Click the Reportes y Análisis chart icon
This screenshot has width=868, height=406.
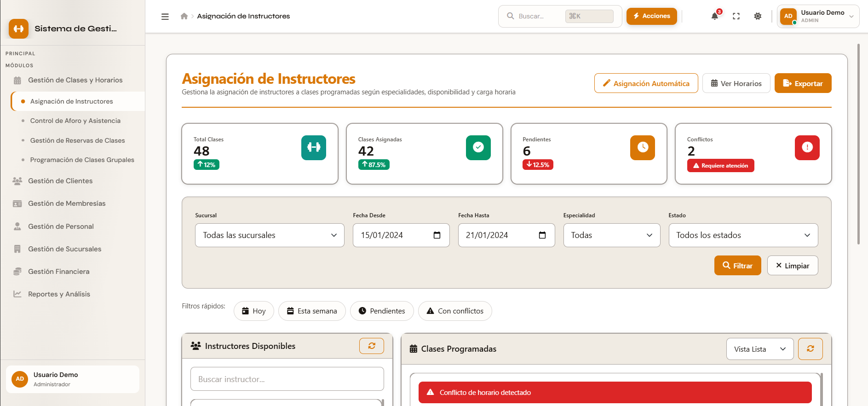[x=17, y=294]
